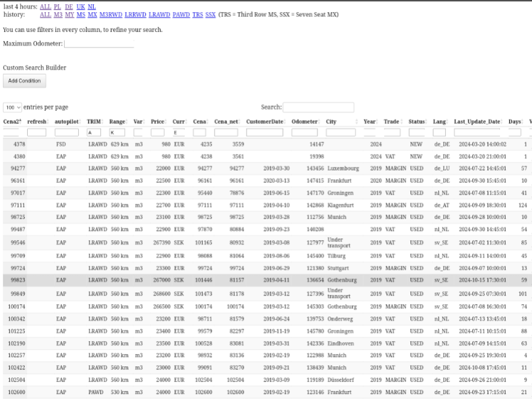Screen dimensions: 532x399
Task: Open the MS history link
Action: [x=81, y=15]
